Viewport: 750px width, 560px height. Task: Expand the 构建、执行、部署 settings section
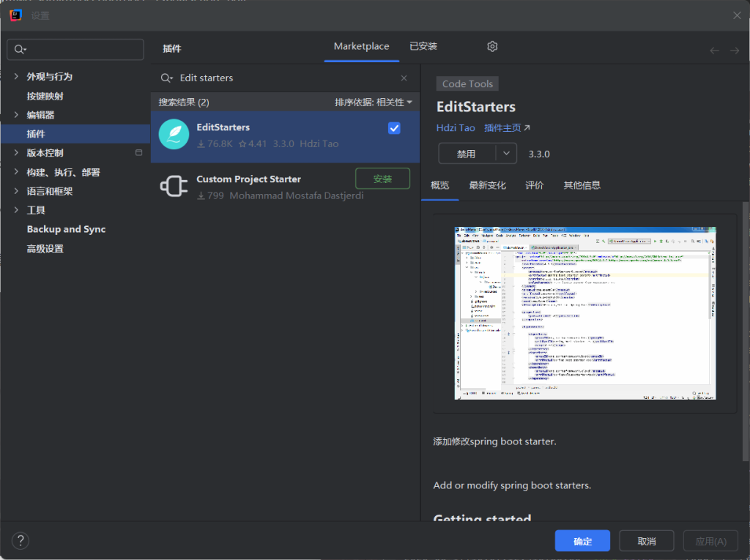coord(16,172)
